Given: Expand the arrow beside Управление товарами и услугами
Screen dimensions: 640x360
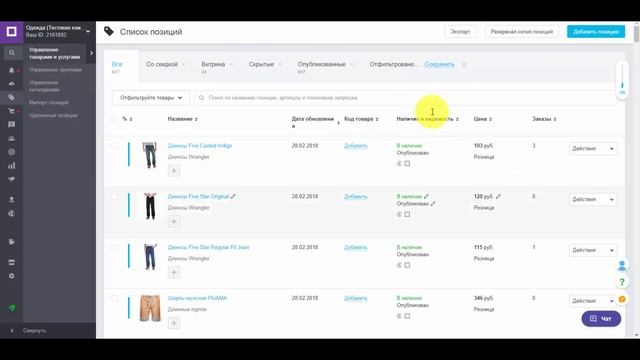Looking at the screenshot, I should click(x=91, y=53).
